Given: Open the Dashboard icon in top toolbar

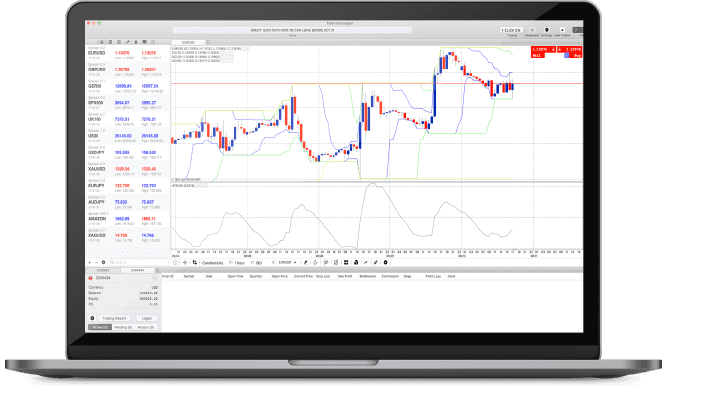Looking at the screenshot, I should (532, 30).
